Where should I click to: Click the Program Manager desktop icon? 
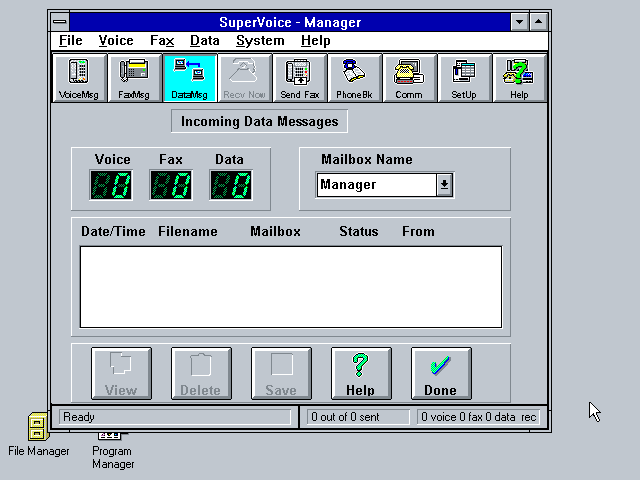[113, 451]
